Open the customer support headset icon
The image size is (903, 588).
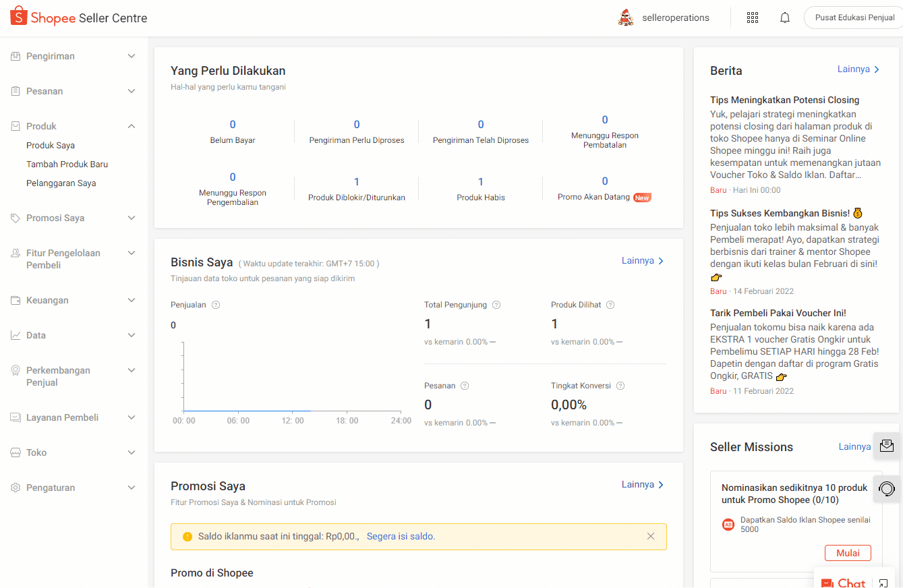[x=887, y=488]
